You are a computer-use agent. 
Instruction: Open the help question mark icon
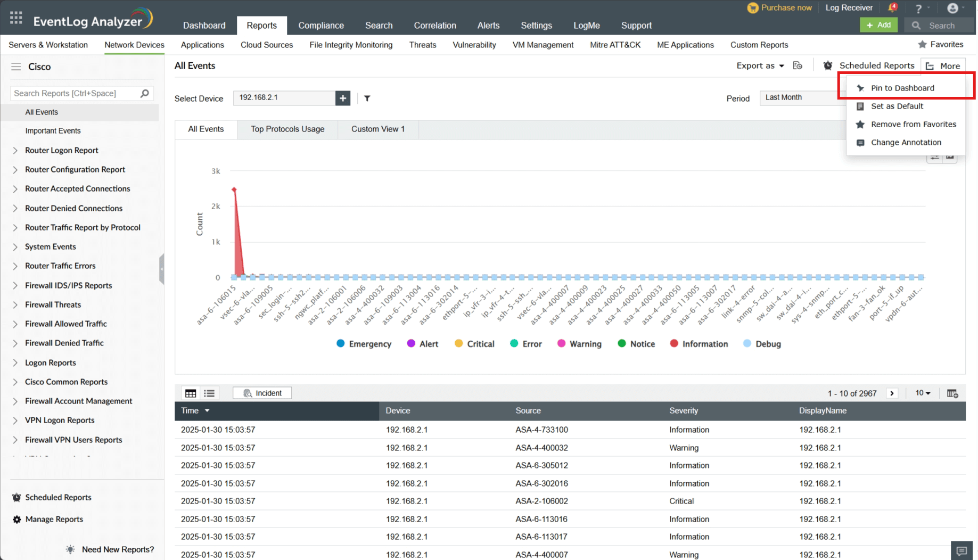pyautogui.click(x=918, y=9)
